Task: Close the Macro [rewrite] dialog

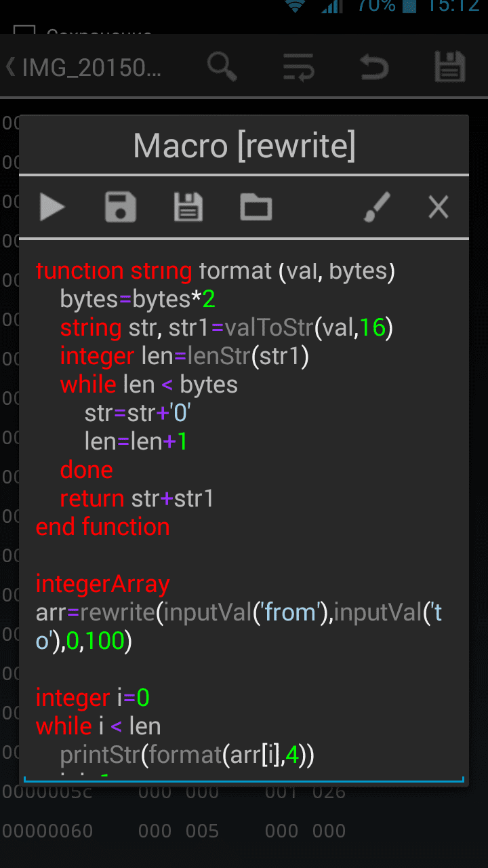Action: (x=439, y=207)
